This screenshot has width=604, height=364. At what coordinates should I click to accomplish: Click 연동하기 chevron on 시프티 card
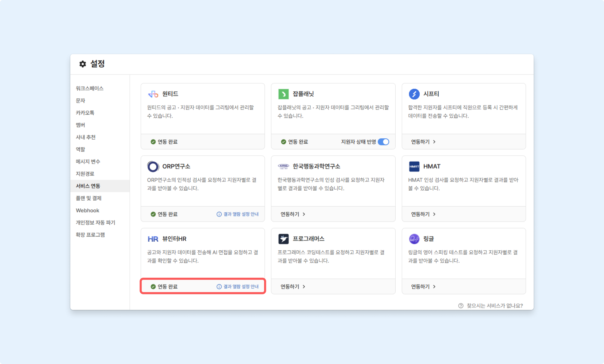tap(434, 142)
